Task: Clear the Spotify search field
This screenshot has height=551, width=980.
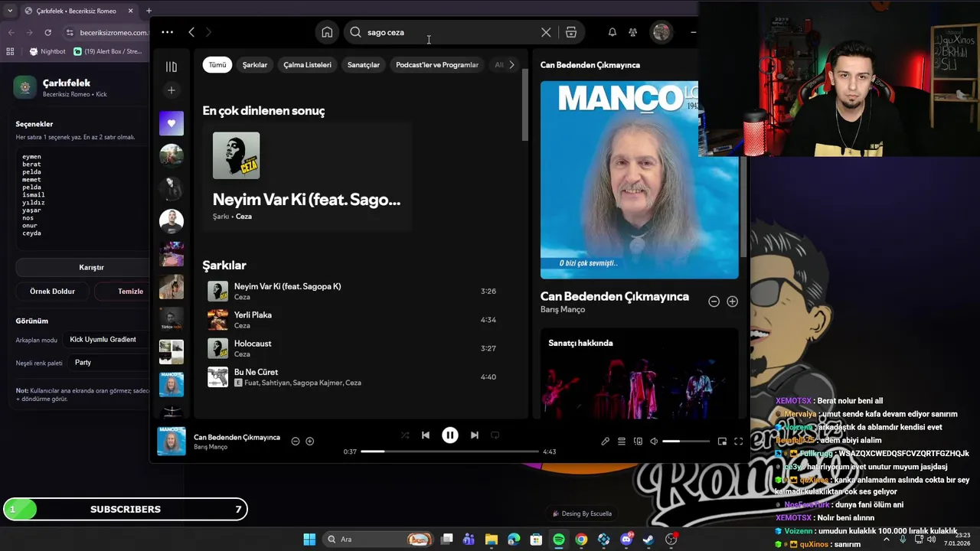Action: pos(546,32)
